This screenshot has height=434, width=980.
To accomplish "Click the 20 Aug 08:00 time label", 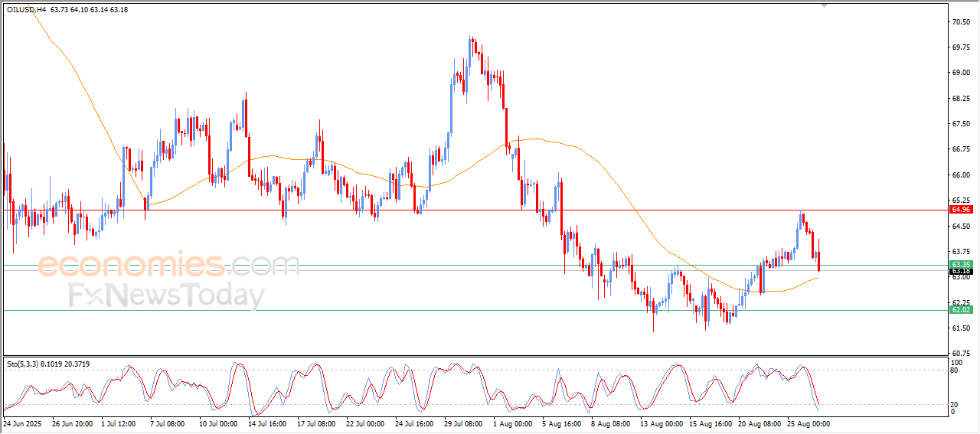I will [x=759, y=423].
